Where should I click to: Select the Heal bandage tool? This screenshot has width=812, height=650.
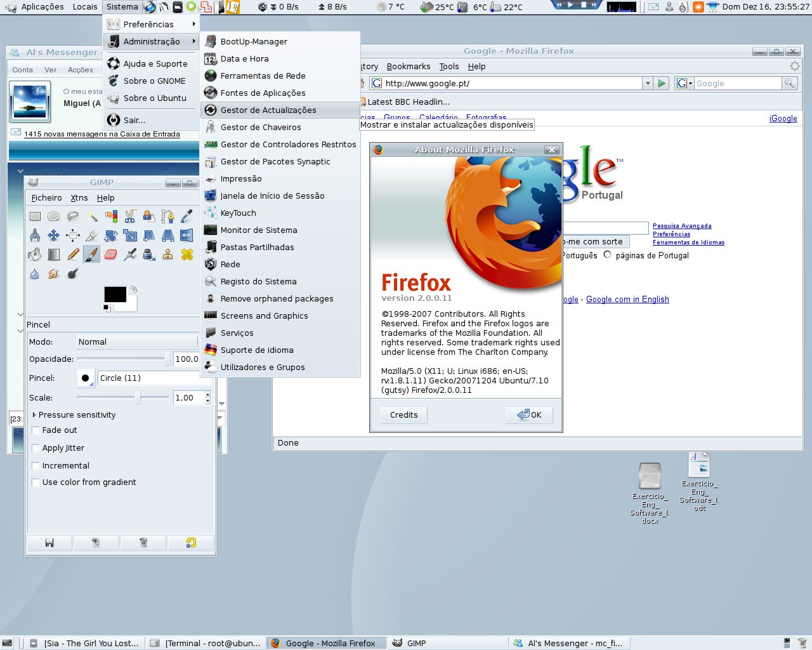tap(187, 255)
